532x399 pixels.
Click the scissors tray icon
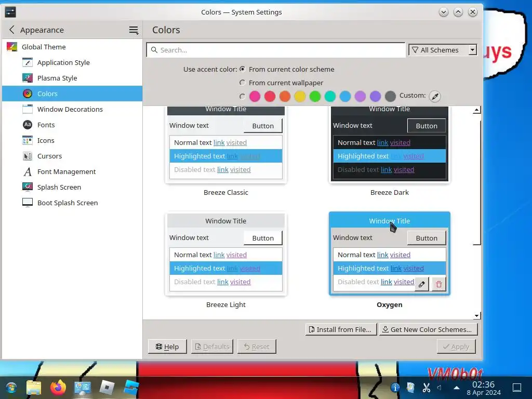click(x=427, y=387)
